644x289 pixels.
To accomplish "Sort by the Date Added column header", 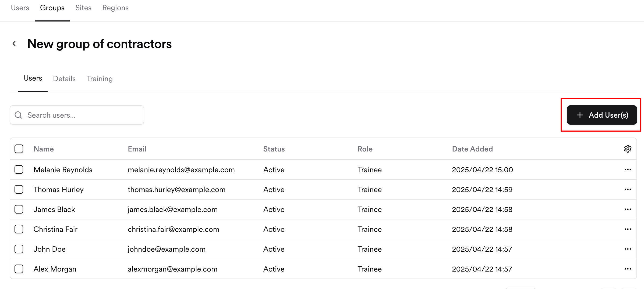I will (472, 149).
